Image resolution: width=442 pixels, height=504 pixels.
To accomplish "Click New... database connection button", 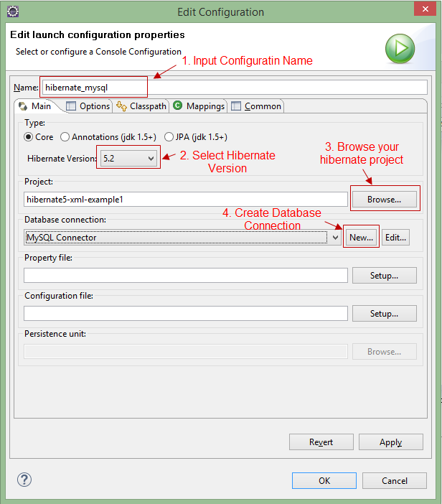I will [x=361, y=238].
